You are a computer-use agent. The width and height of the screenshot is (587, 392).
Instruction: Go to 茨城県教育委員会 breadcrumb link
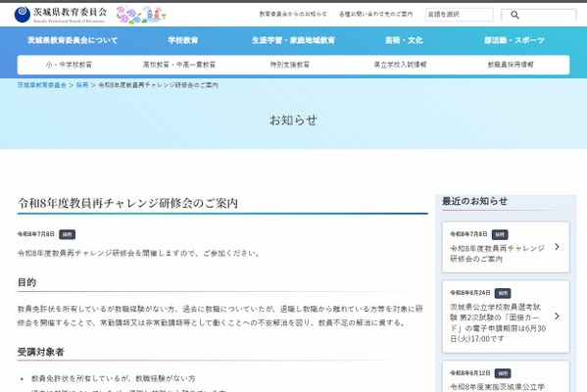(x=41, y=85)
